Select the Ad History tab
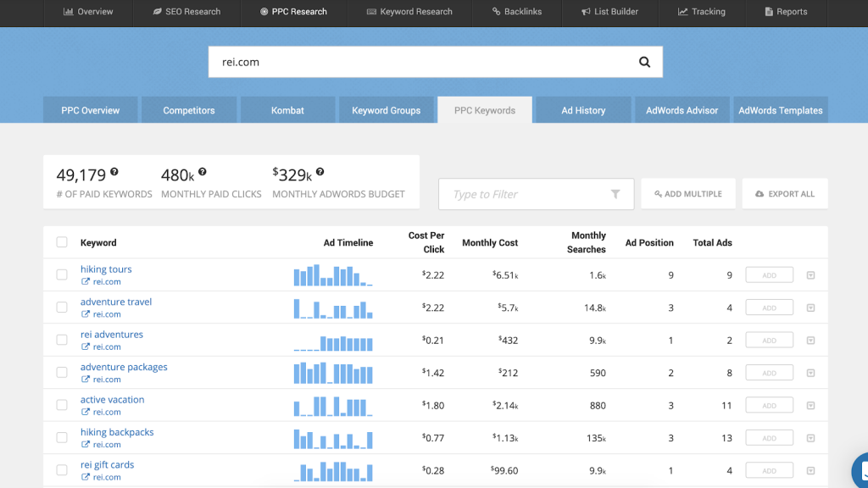This screenshot has height=488, width=868. pos(583,110)
